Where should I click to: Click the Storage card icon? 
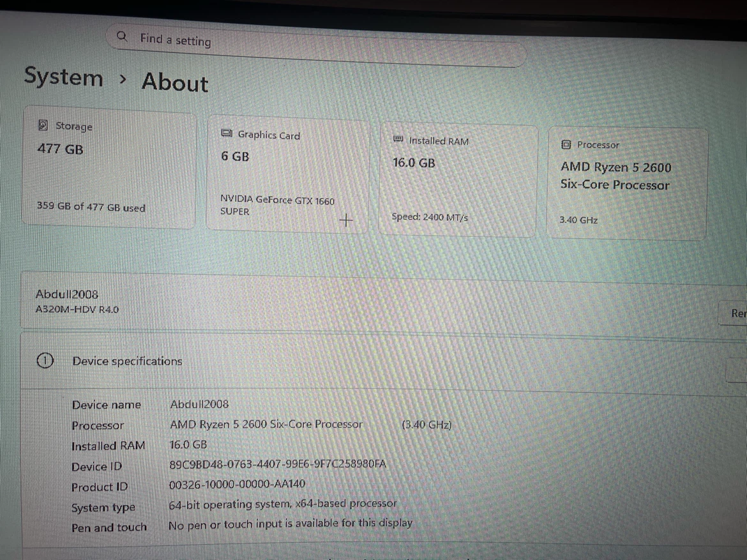point(43,125)
